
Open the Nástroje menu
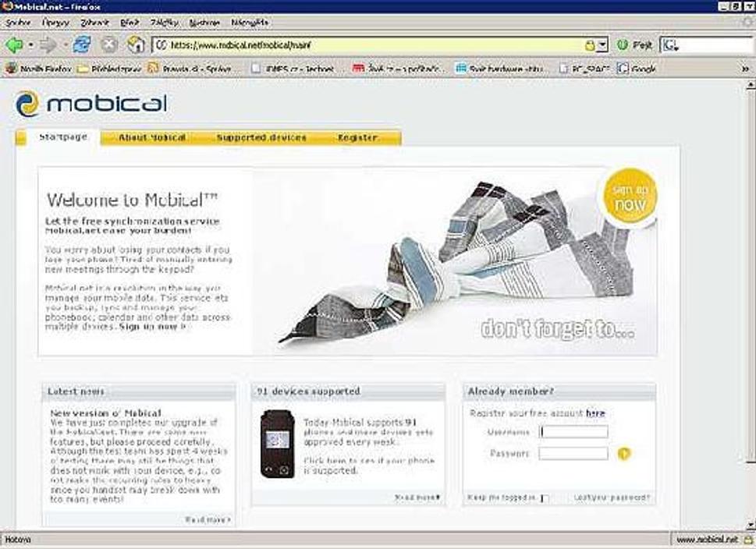[204, 23]
